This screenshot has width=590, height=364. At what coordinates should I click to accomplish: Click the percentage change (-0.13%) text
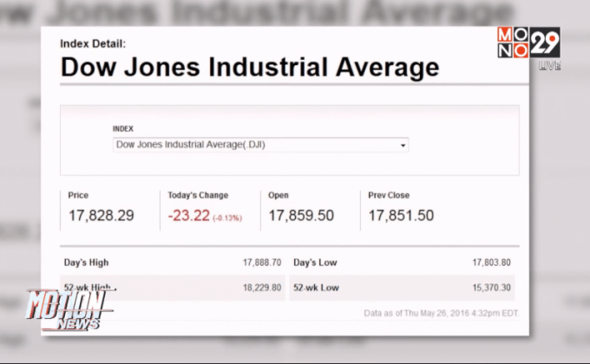tap(229, 218)
